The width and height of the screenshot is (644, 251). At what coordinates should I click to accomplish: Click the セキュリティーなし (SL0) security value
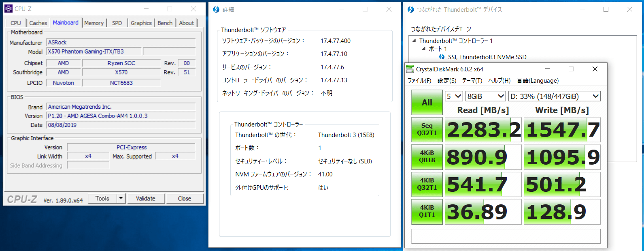point(345,161)
